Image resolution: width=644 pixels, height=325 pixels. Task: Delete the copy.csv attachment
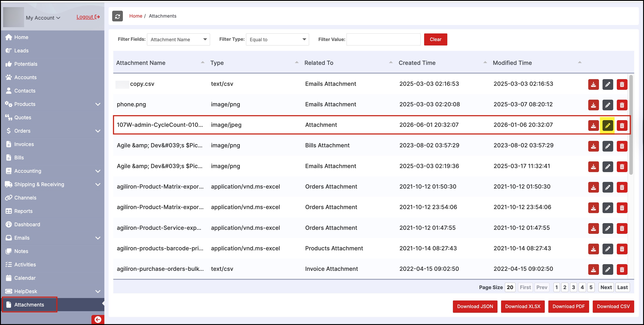(x=622, y=84)
